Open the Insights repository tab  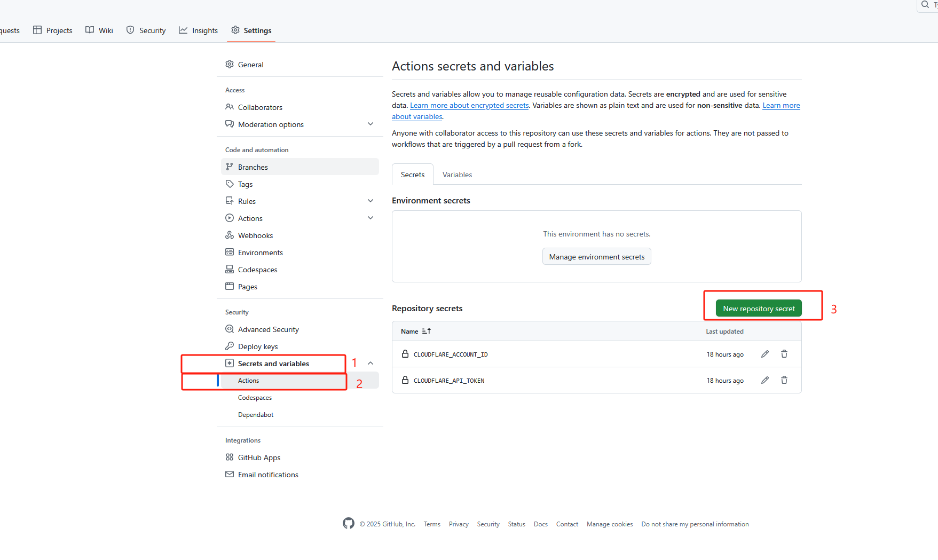tap(199, 30)
